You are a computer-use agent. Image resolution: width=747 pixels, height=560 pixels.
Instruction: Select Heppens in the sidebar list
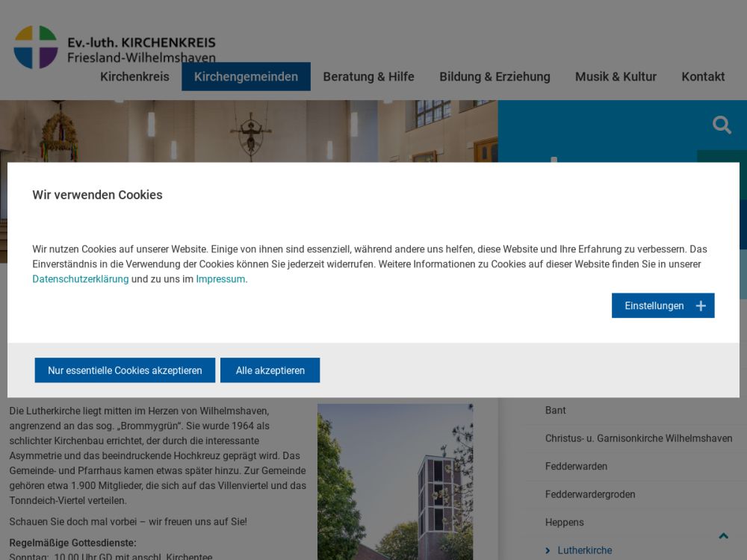tap(565, 523)
